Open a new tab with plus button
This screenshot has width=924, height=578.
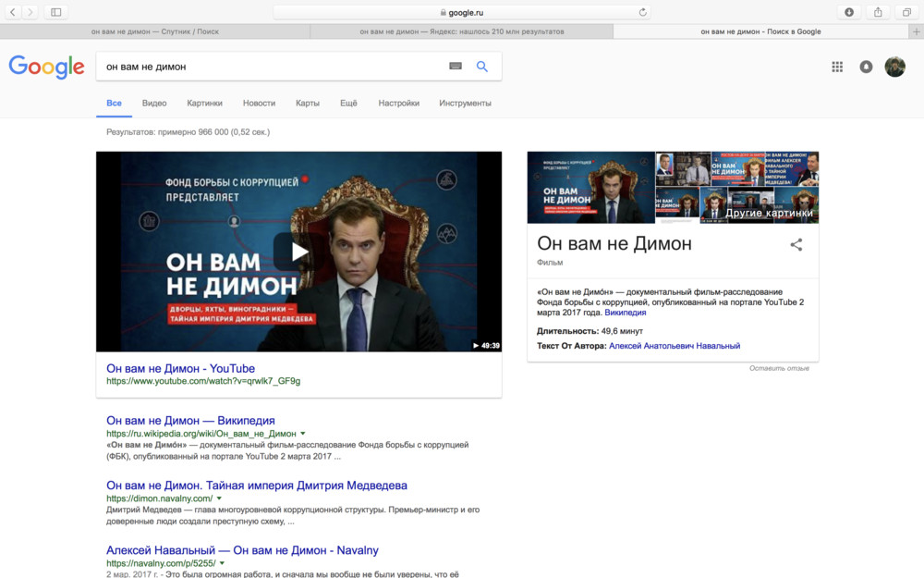tap(917, 31)
